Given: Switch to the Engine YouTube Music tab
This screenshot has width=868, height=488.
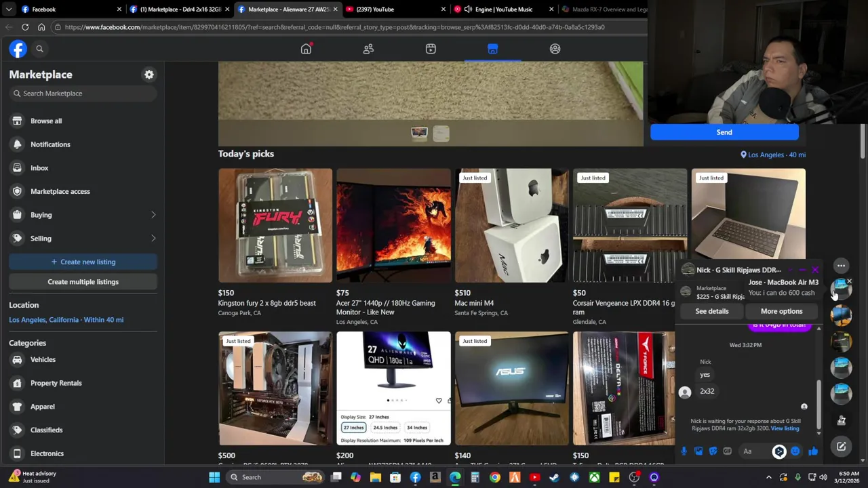Looking at the screenshot, I should coord(502,9).
